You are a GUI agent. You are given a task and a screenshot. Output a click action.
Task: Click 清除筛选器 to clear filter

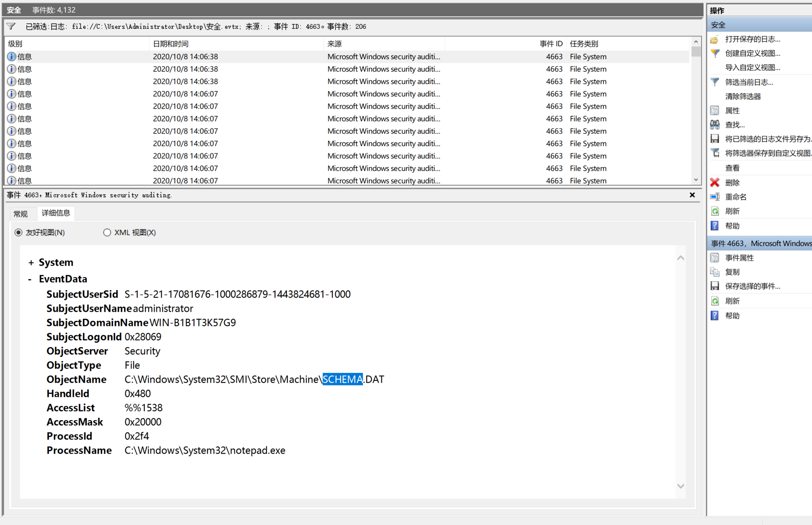click(743, 96)
